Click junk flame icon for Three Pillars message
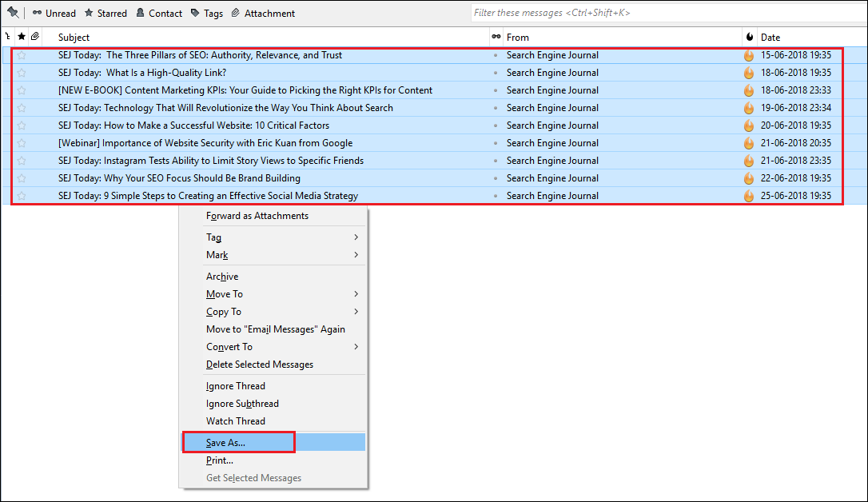The image size is (868, 502). pos(749,55)
